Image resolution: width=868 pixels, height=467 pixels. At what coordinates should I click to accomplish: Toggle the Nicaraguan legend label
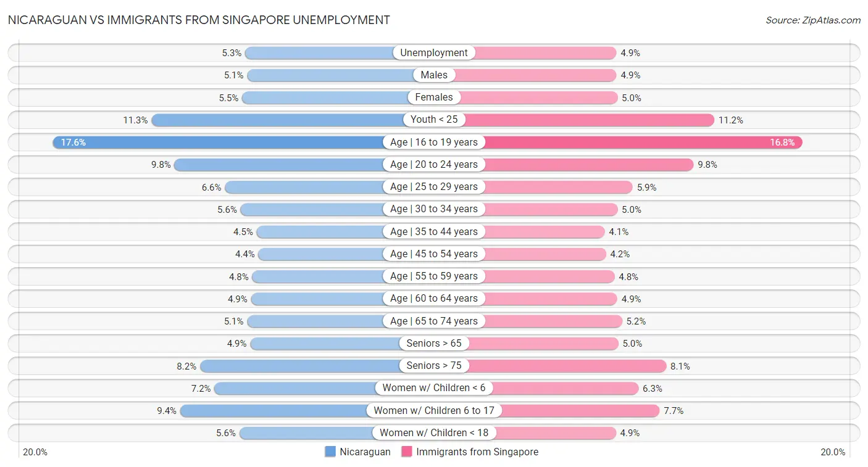pyautogui.click(x=365, y=452)
